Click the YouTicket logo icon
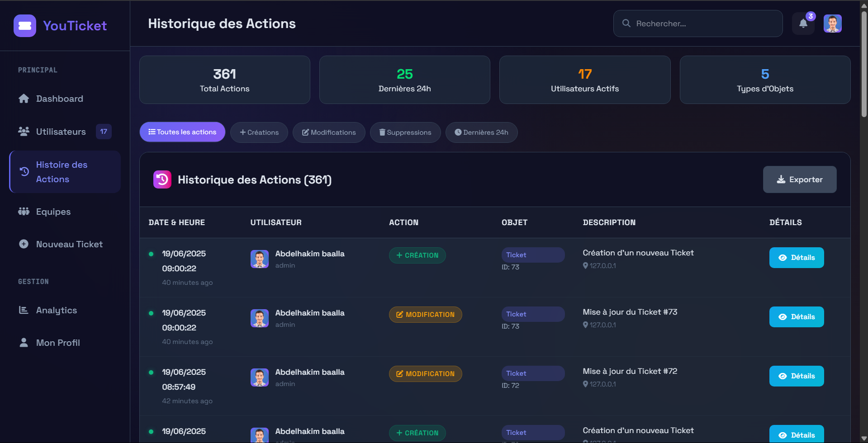The image size is (868, 443). (x=25, y=26)
